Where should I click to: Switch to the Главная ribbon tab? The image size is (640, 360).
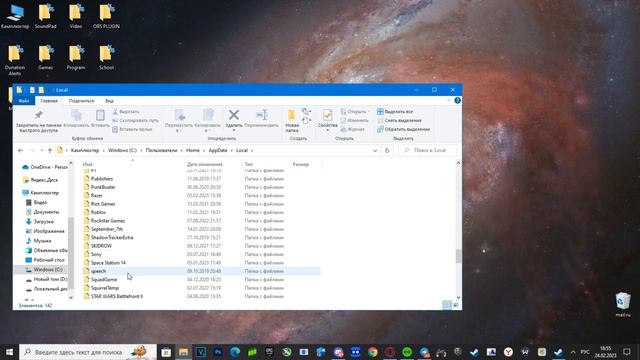(x=49, y=101)
